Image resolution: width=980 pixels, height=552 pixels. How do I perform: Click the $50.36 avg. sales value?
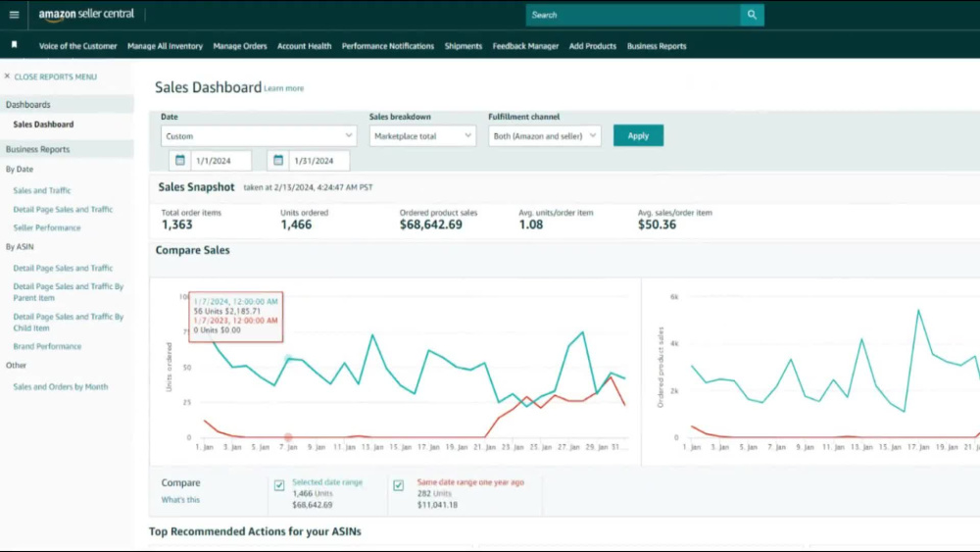[657, 225]
